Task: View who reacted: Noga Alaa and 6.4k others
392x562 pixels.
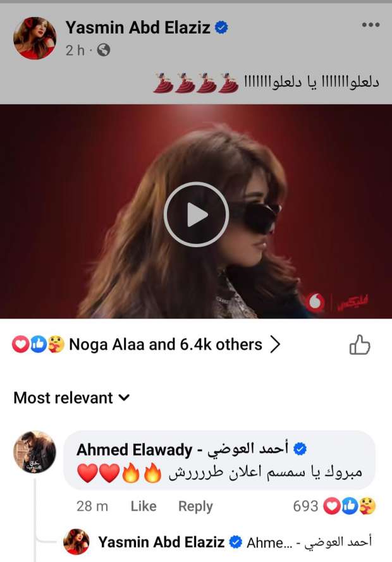Action: 165,345
